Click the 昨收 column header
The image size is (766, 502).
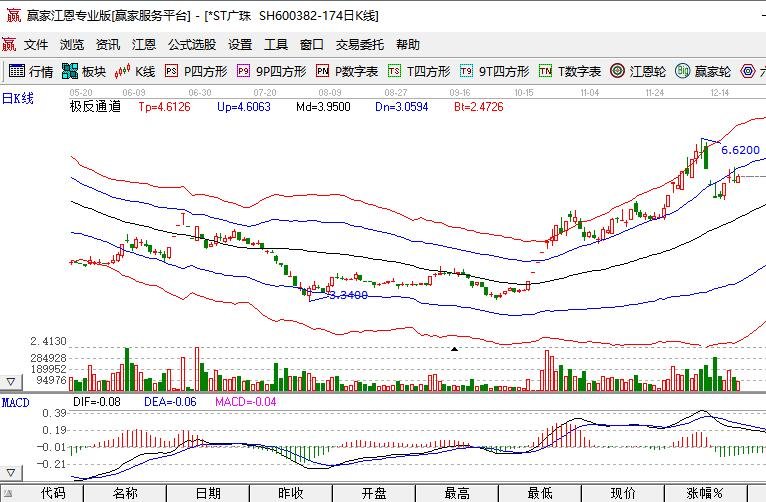tap(291, 493)
